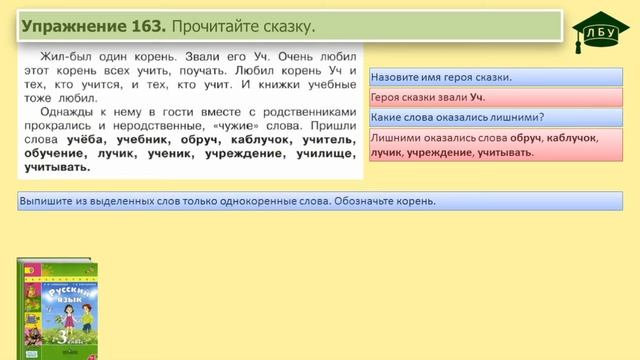Click the bold word "учитель" in the story

329,140
